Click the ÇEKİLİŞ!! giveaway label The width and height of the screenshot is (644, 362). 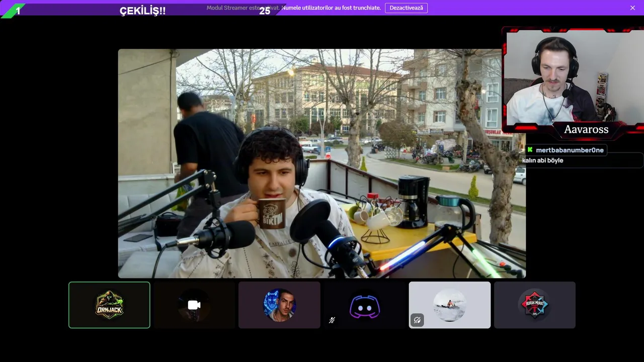(142, 11)
